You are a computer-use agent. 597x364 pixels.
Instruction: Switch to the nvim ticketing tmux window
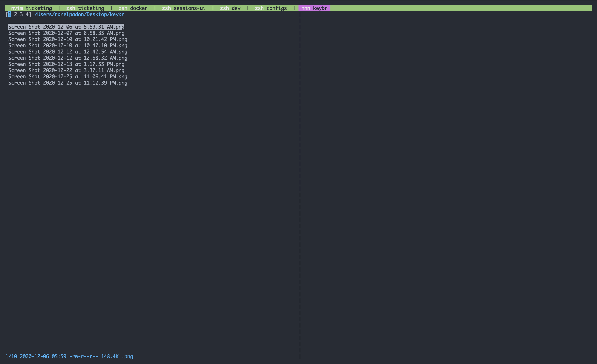pyautogui.click(x=32, y=8)
